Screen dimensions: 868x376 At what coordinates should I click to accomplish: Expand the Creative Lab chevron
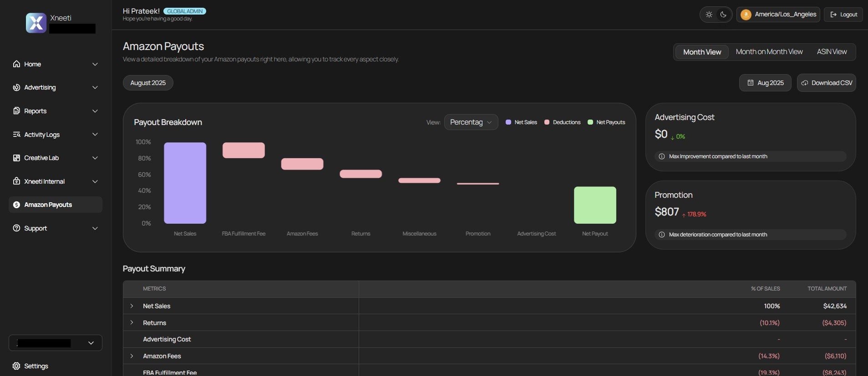coord(95,158)
